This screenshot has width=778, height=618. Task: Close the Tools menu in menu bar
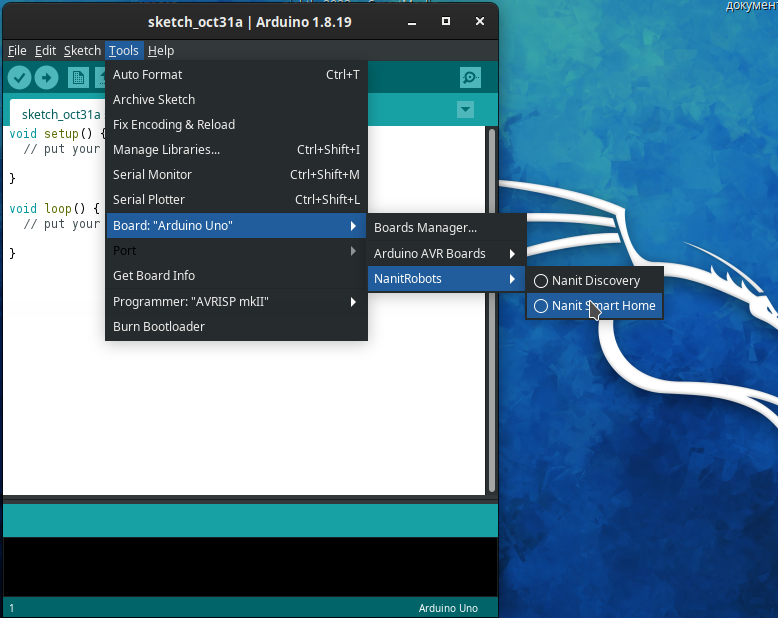pyautogui.click(x=124, y=51)
